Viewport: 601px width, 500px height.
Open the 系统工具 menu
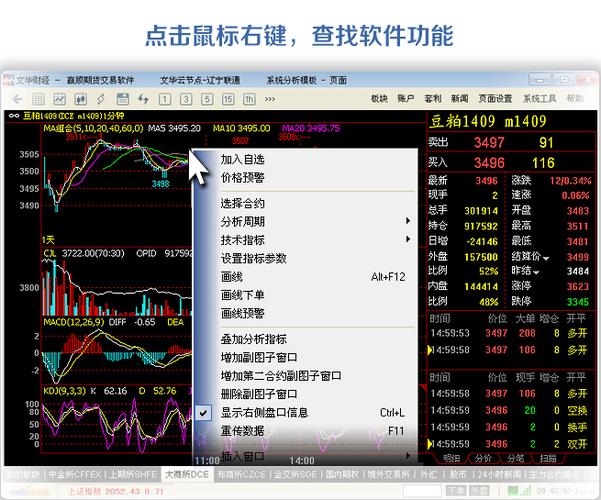(x=540, y=99)
